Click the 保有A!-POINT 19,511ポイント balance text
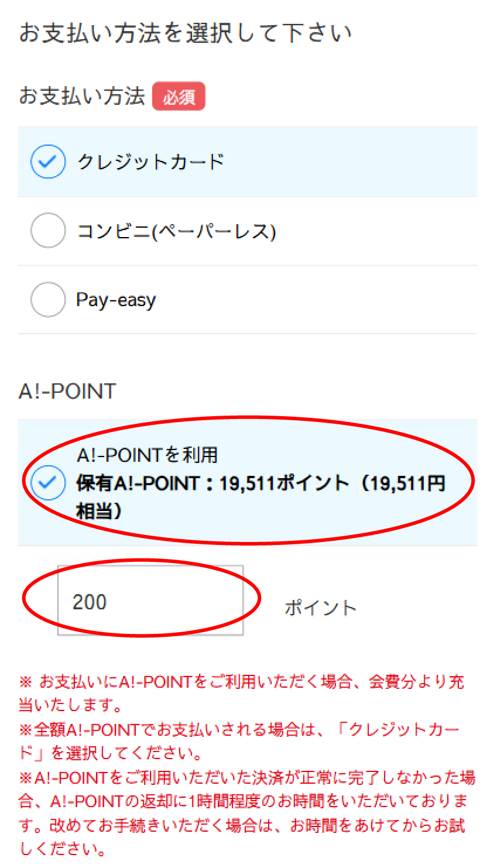 pyautogui.click(x=261, y=483)
